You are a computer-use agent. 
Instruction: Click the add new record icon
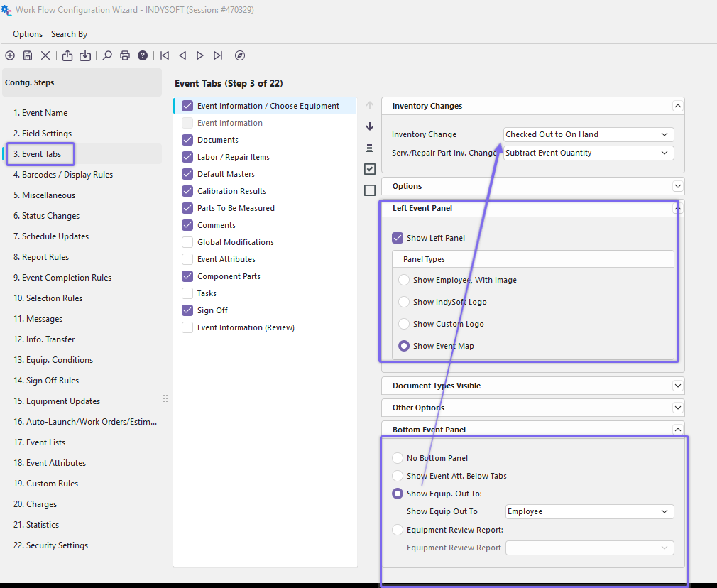[10, 55]
